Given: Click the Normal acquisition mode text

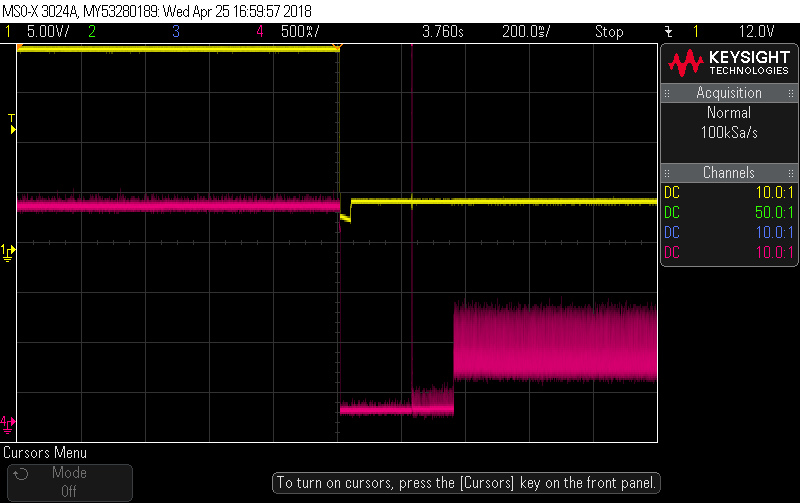Looking at the screenshot, I should (729, 112).
